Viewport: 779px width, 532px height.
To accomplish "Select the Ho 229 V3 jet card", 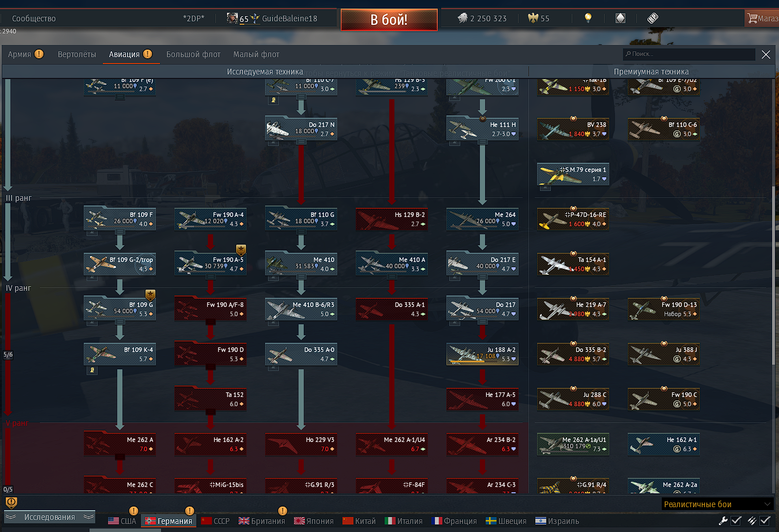I will (301, 444).
